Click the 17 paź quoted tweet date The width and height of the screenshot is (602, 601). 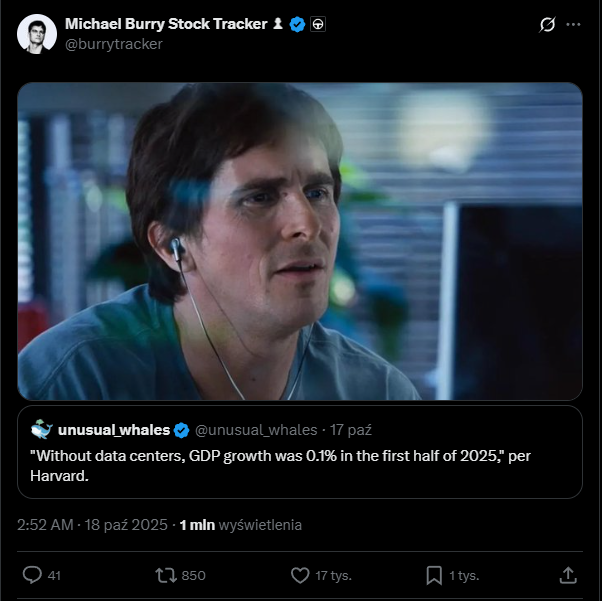tap(351, 430)
